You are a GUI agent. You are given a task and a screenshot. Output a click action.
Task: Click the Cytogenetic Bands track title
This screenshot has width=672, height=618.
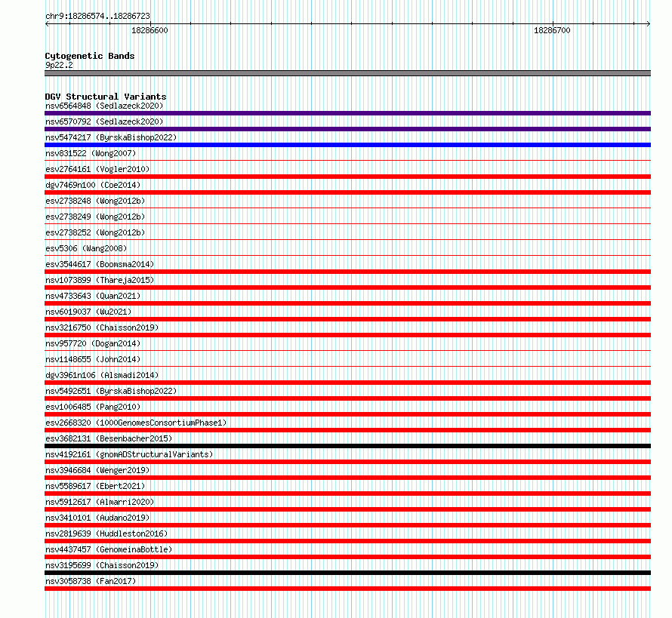tap(90, 56)
